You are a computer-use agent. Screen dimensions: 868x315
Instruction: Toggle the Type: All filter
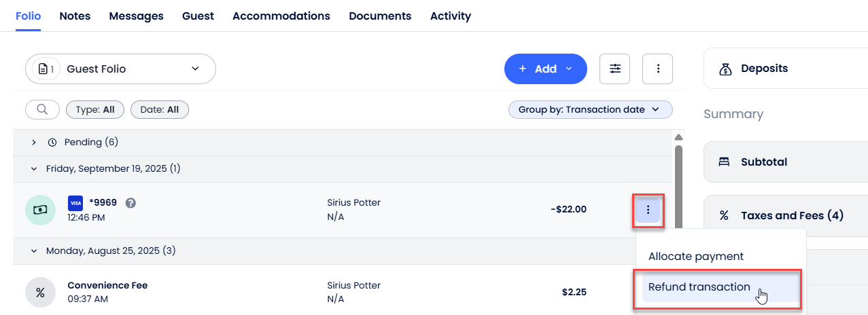click(95, 109)
